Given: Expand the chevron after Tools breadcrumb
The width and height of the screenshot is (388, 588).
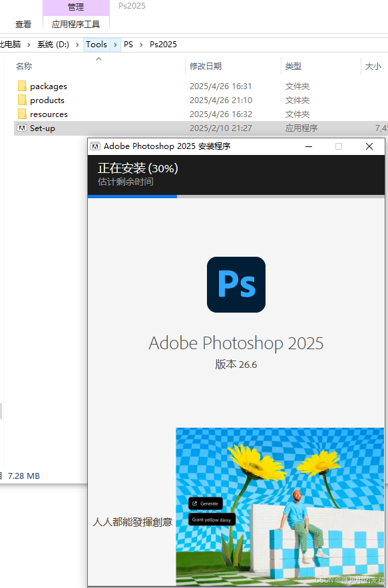Looking at the screenshot, I should click(115, 45).
